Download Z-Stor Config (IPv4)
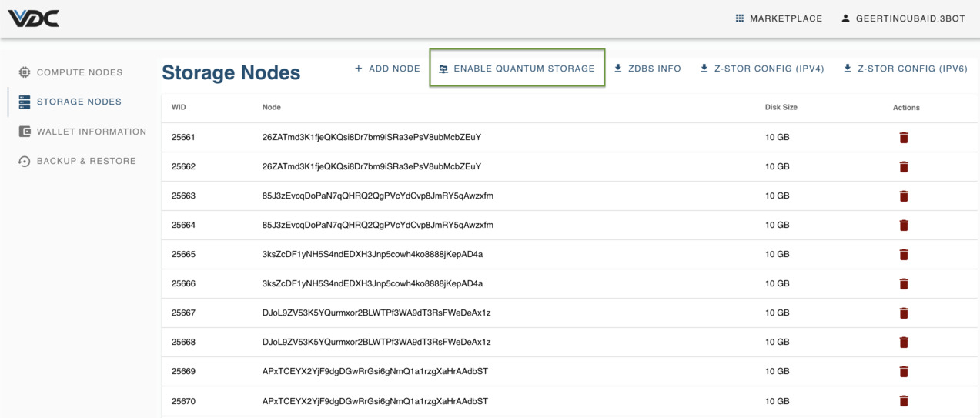This screenshot has height=418, width=980. pyautogui.click(x=762, y=69)
